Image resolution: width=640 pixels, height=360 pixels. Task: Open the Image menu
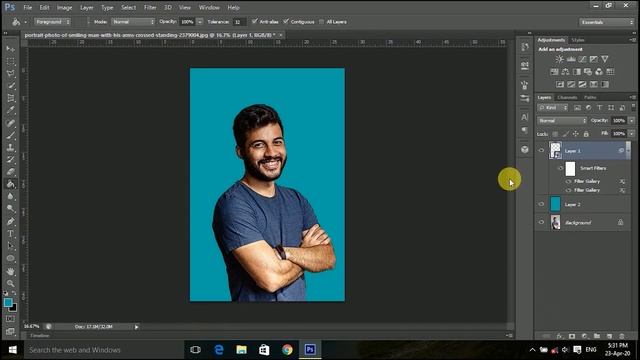(64, 7)
